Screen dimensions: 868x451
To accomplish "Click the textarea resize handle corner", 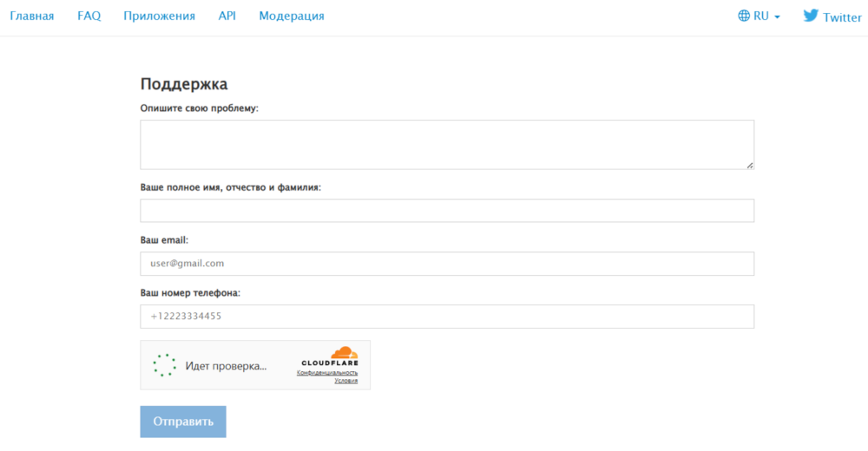I will [x=750, y=165].
